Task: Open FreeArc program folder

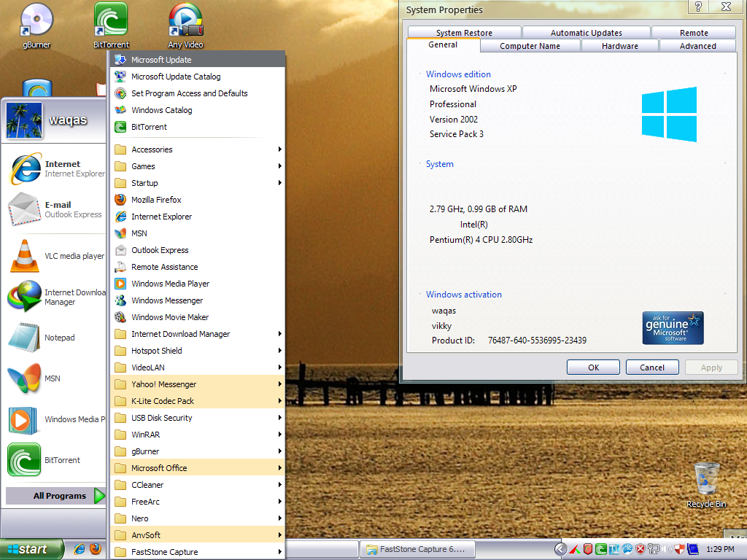Action: pos(198,502)
